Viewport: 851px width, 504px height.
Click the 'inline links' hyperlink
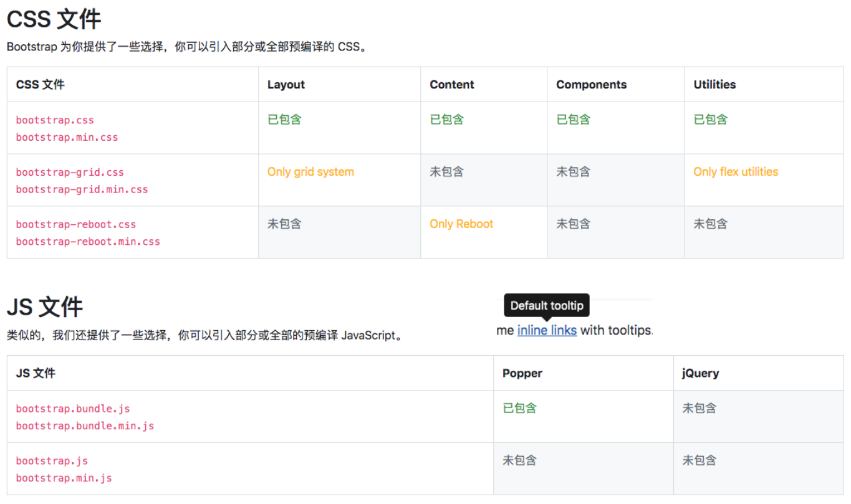(x=547, y=330)
